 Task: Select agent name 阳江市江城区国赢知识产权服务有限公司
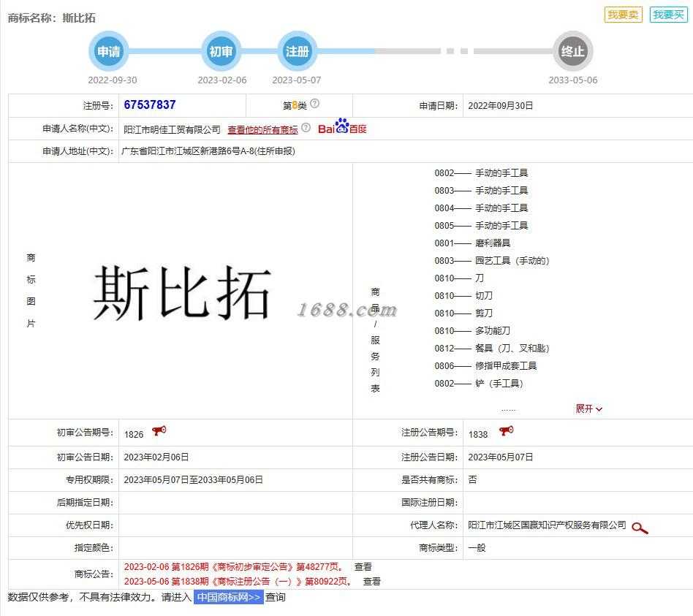(547, 525)
